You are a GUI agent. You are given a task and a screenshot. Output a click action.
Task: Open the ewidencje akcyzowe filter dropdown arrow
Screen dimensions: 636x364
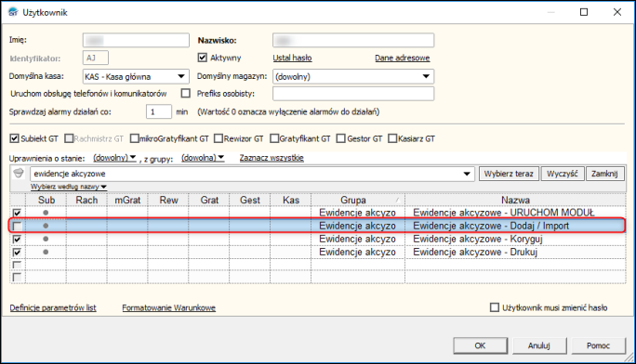pyautogui.click(x=467, y=174)
